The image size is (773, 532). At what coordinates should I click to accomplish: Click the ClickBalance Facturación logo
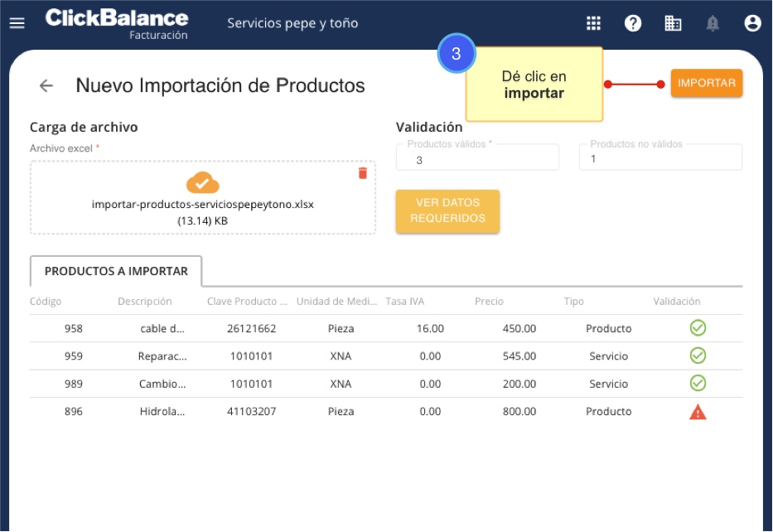(117, 23)
